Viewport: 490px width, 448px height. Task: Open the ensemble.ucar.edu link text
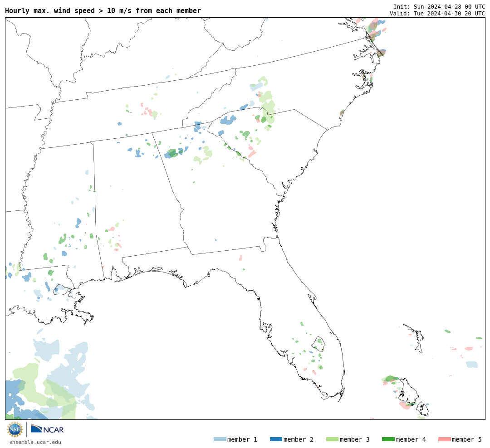[x=35, y=442]
